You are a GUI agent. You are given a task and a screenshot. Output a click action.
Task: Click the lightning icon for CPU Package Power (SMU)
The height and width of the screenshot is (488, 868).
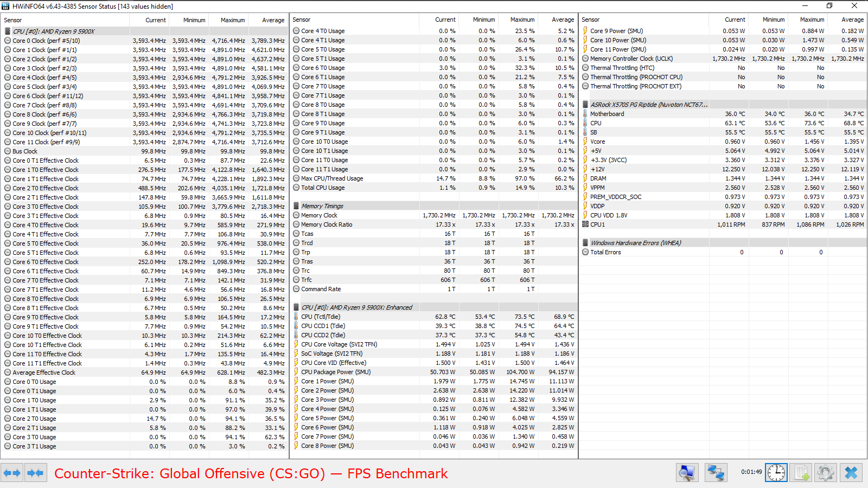(x=296, y=372)
